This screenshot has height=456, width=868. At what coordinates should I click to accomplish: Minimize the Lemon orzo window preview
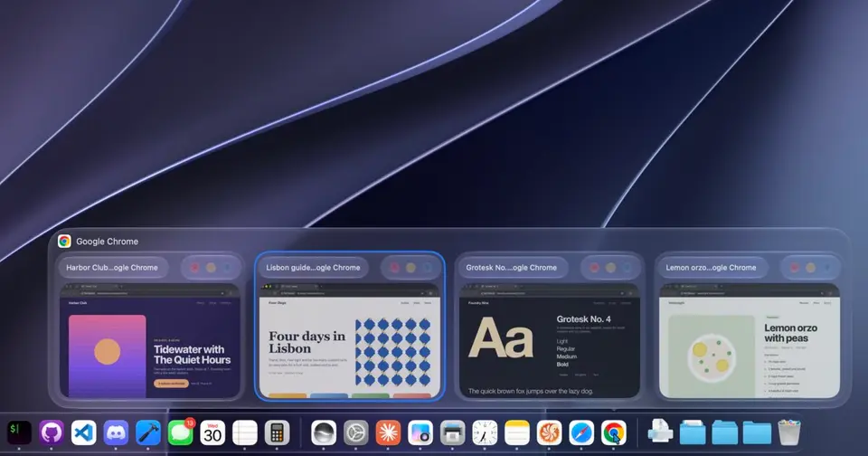pos(810,268)
